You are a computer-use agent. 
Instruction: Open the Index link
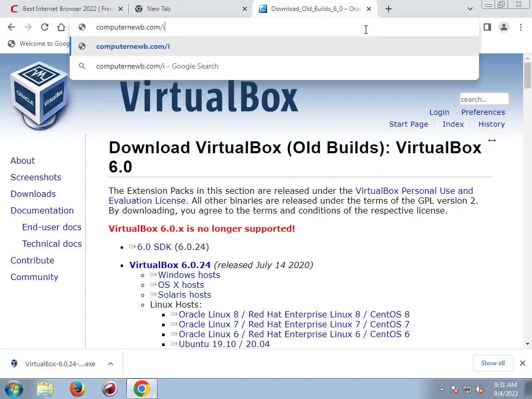(x=453, y=124)
